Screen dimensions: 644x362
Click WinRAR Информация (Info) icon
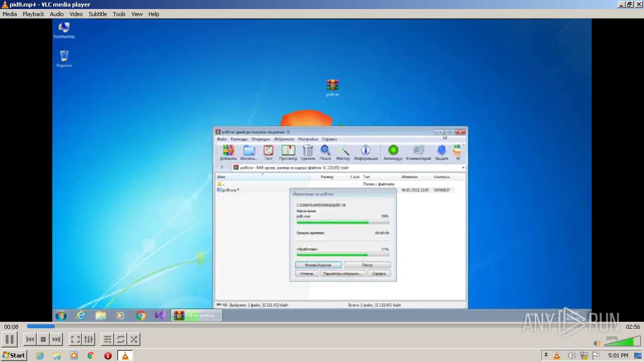366,152
